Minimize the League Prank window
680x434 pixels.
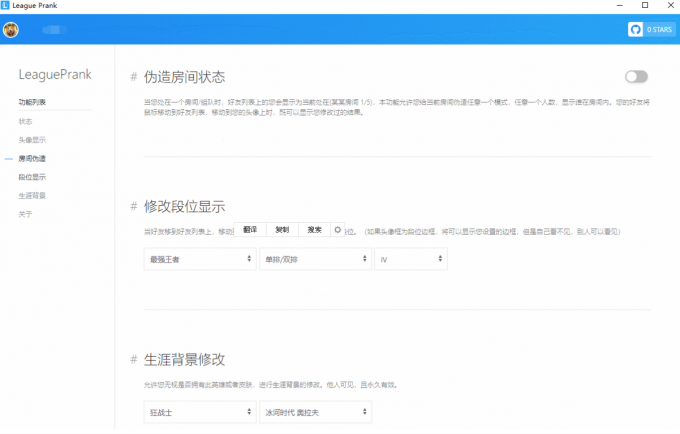620,5
